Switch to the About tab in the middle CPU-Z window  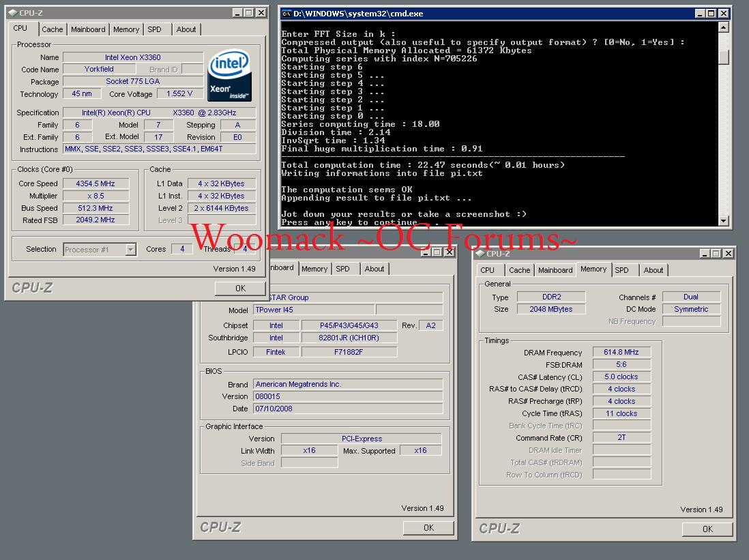374,269
